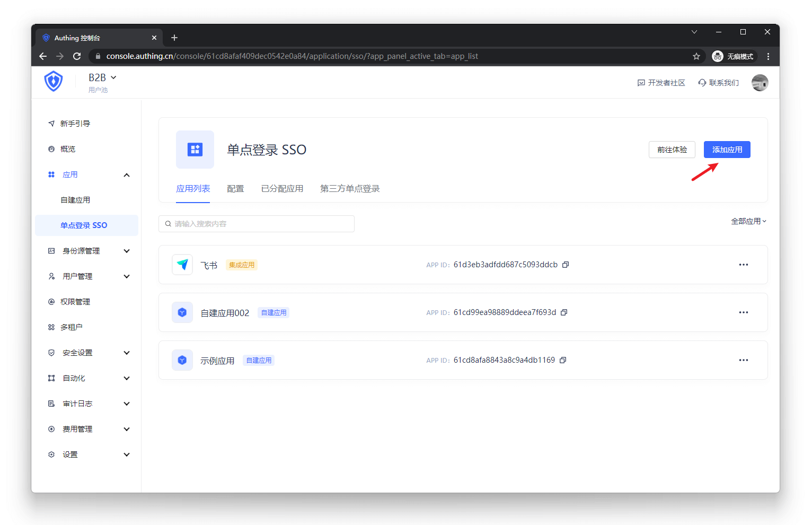Image resolution: width=812 pixels, height=525 pixels.
Task: Open more options for 飞书
Action: [x=744, y=265]
